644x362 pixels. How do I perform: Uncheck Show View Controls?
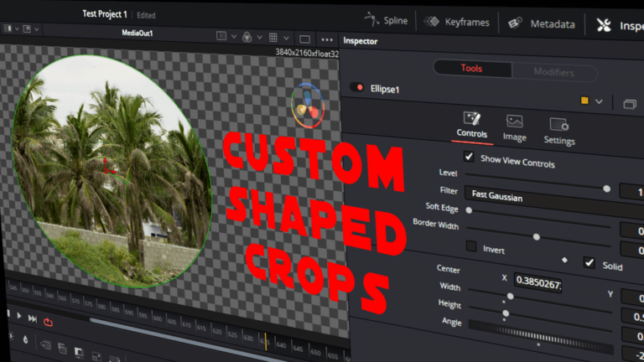469,157
